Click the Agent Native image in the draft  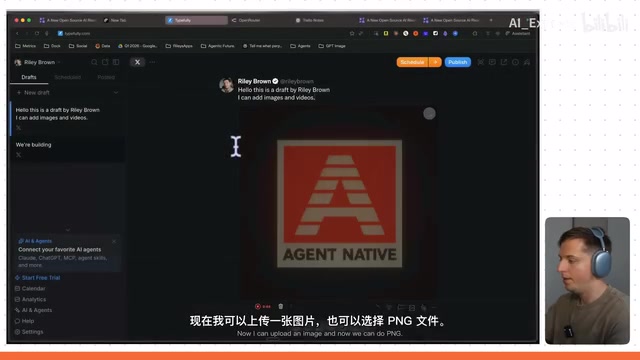tap(340, 204)
